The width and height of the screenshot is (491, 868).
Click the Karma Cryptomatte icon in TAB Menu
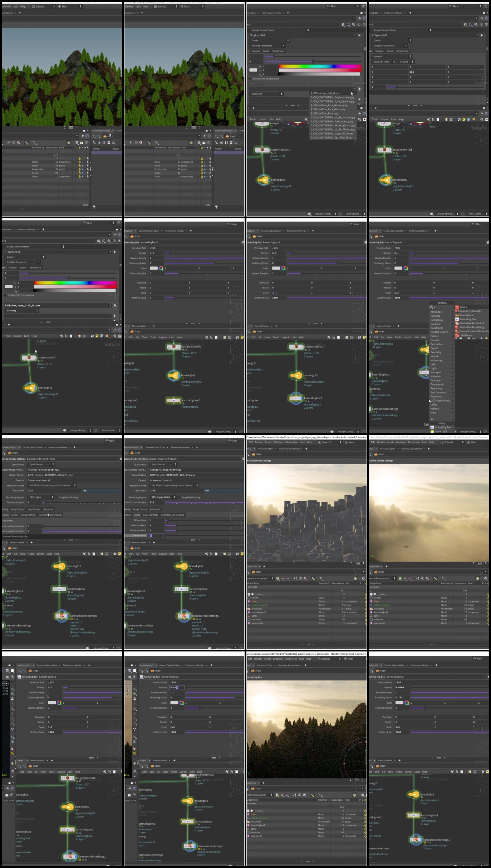point(457,311)
